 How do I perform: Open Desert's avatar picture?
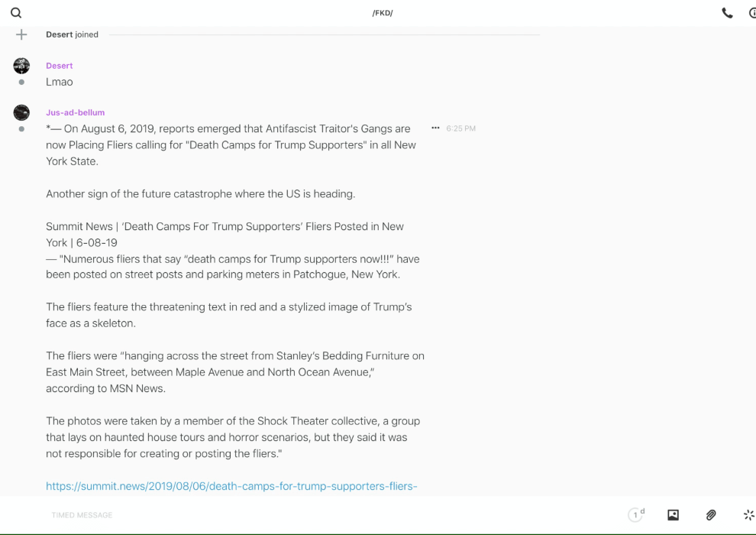coord(21,66)
